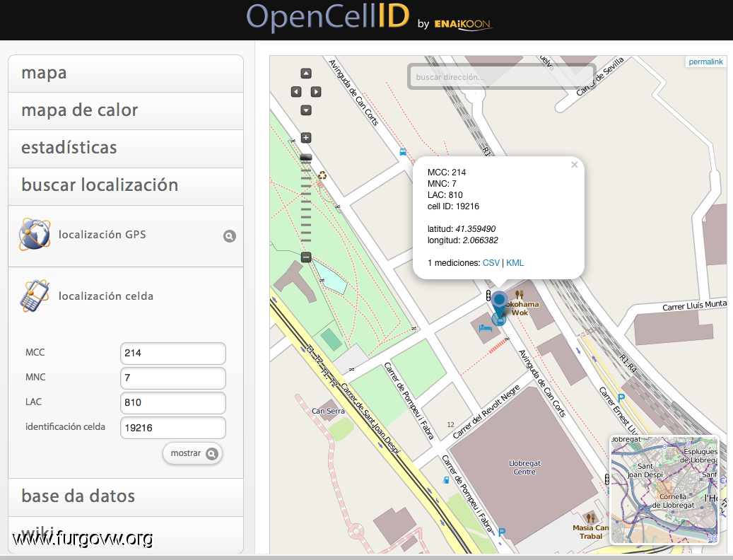
Task: Close the cell info popup
Action: [x=575, y=165]
